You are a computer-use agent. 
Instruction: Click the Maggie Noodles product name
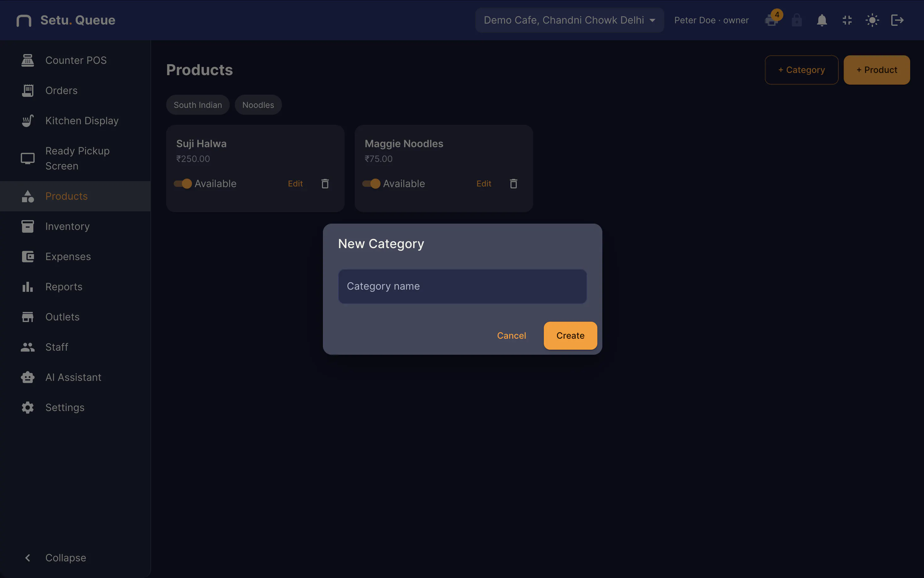(404, 144)
